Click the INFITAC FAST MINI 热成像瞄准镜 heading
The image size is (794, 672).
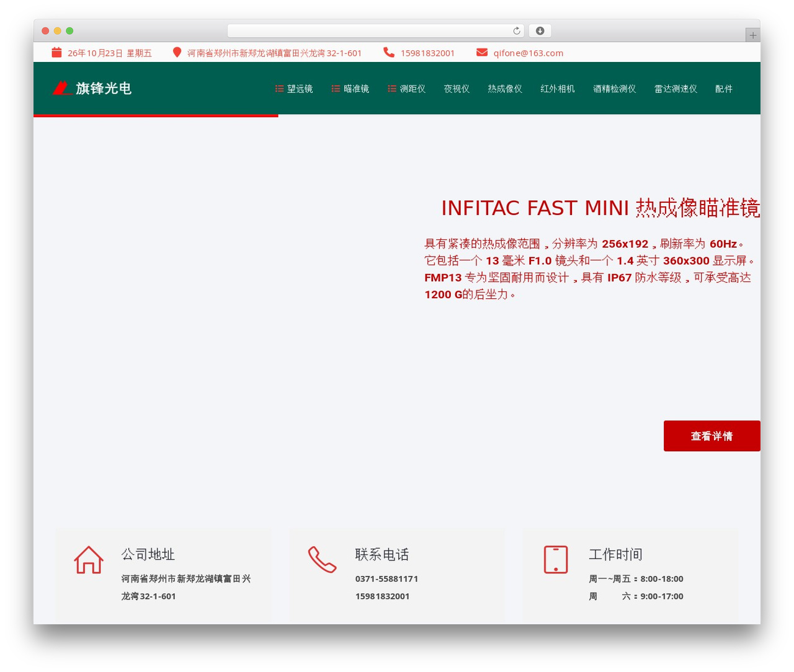[600, 208]
